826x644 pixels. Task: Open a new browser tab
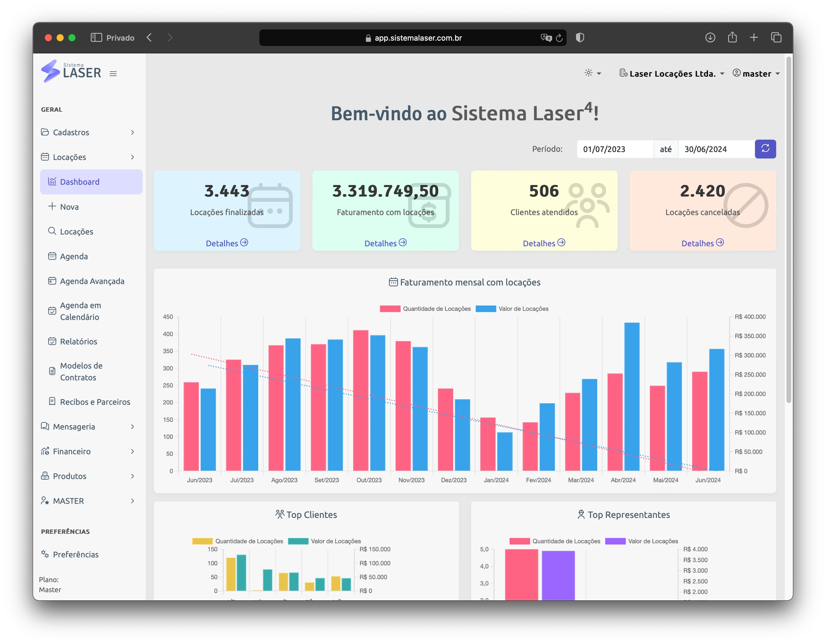(x=753, y=37)
